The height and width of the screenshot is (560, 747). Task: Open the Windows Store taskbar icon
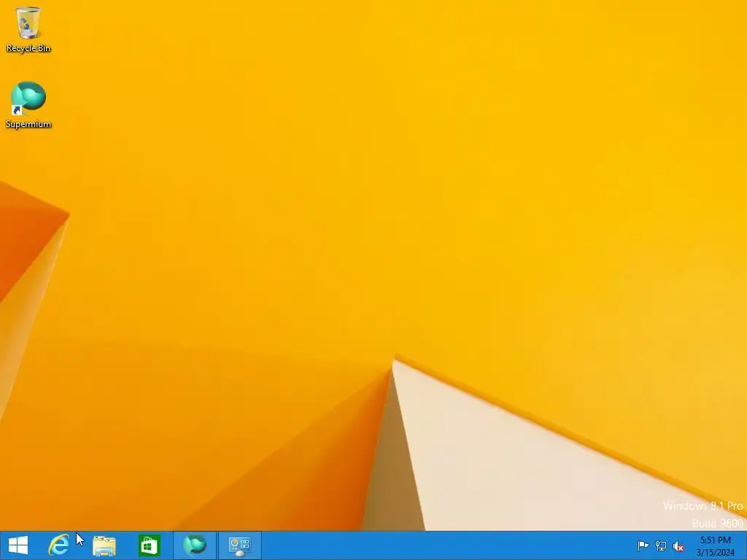[x=149, y=545]
